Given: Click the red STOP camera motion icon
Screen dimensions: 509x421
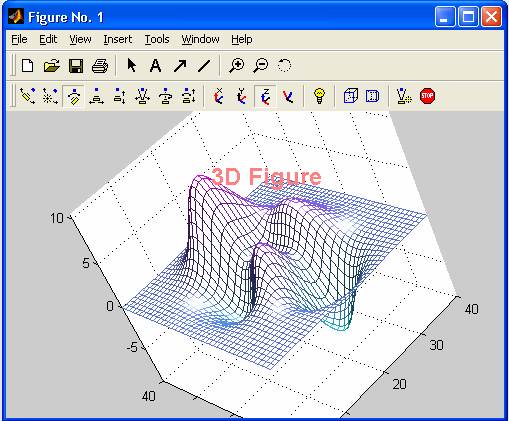Looking at the screenshot, I should pyautogui.click(x=427, y=96).
